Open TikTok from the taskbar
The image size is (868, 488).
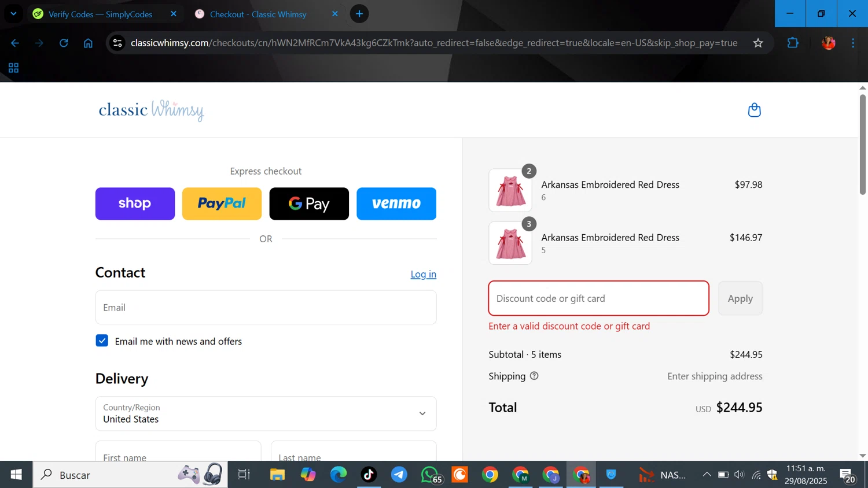click(x=369, y=475)
